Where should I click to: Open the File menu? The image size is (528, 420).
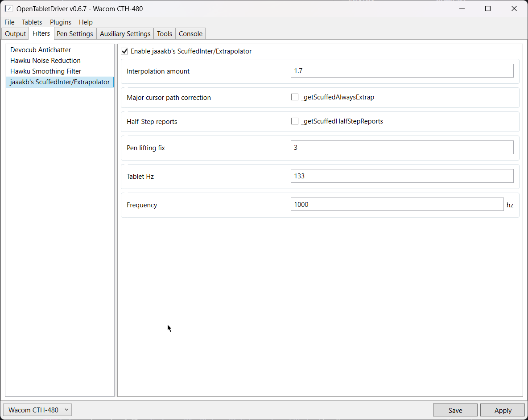pos(9,22)
